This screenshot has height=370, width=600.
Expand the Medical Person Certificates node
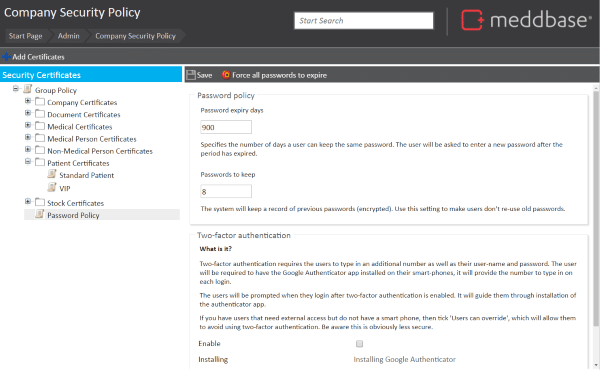click(28, 137)
